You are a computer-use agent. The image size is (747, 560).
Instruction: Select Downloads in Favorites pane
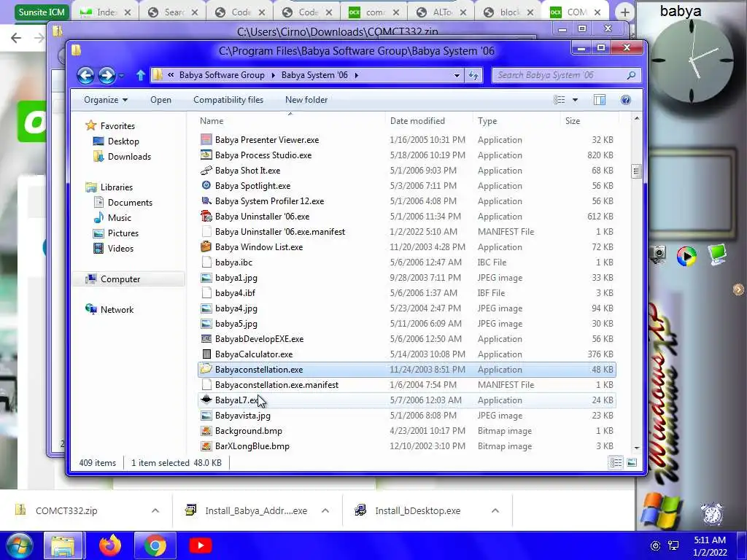coord(129,156)
